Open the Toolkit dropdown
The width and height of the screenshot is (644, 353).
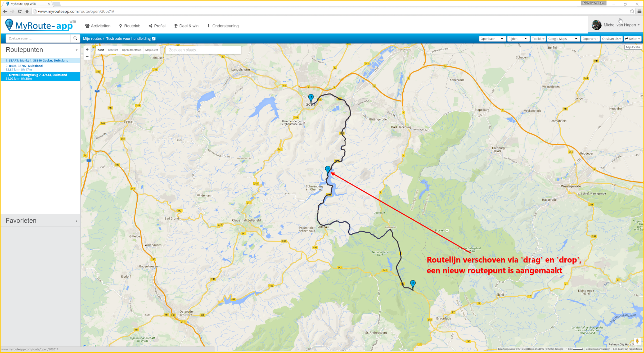[x=538, y=39]
